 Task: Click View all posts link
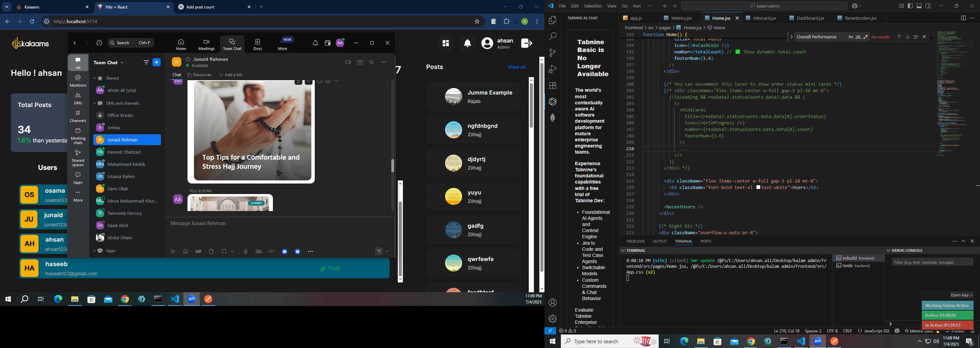(x=516, y=67)
